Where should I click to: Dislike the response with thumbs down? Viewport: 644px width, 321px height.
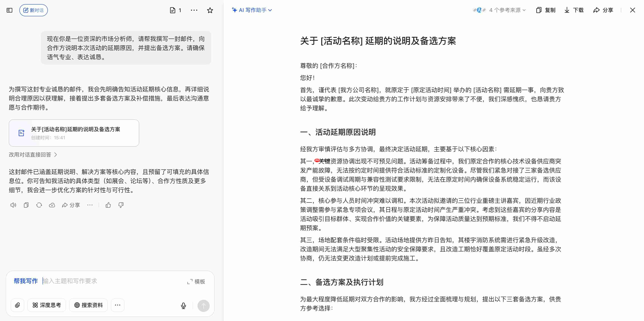(121, 205)
